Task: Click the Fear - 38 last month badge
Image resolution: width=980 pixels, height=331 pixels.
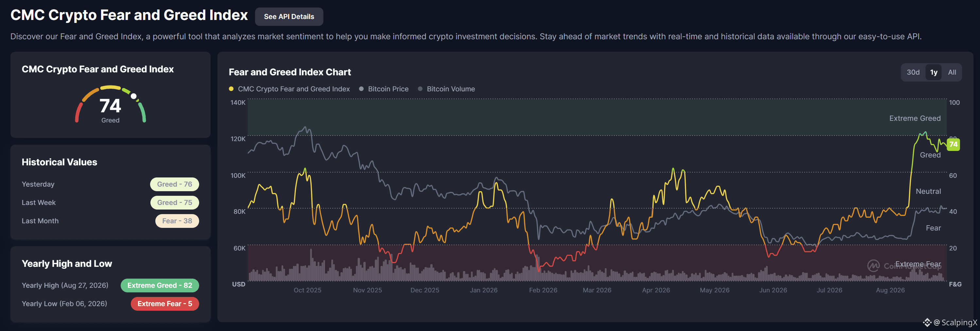Action: (x=177, y=221)
